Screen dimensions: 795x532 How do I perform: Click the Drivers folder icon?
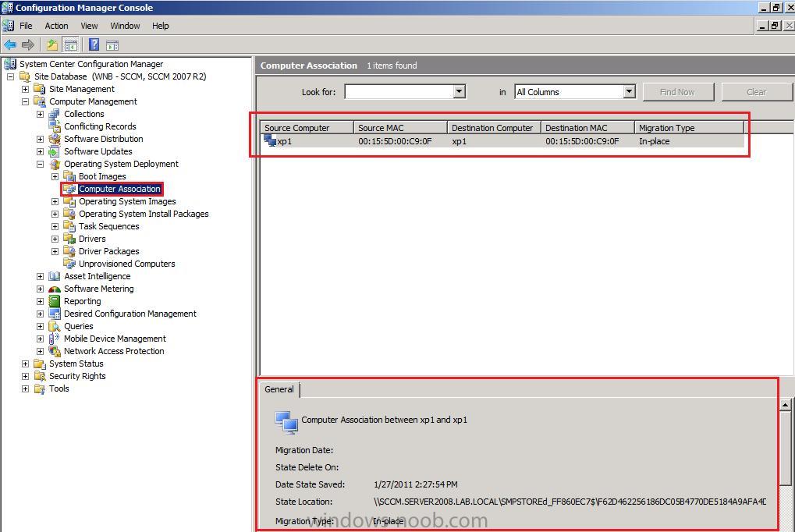tap(69, 239)
